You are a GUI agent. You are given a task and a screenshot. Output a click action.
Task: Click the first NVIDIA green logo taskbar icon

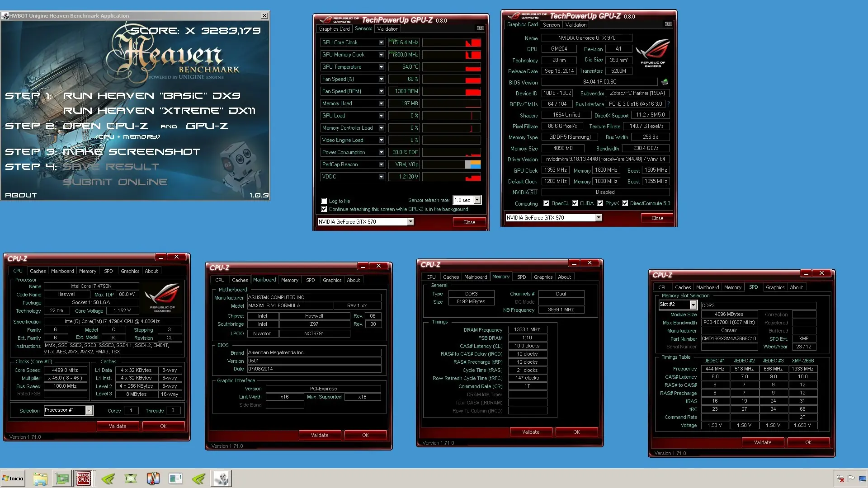tap(108, 479)
